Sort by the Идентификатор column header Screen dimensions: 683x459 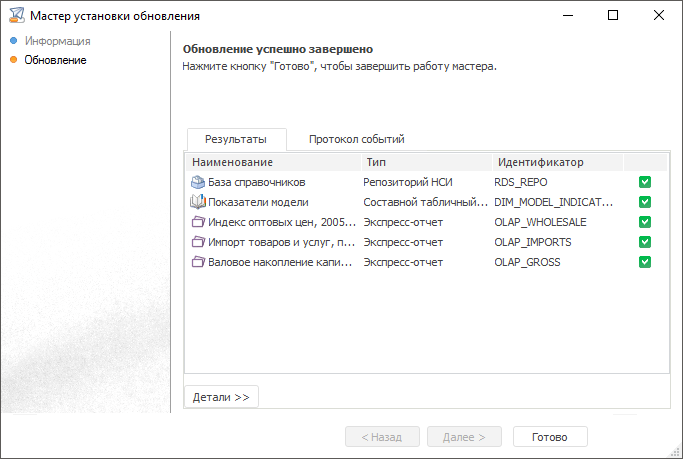point(540,162)
